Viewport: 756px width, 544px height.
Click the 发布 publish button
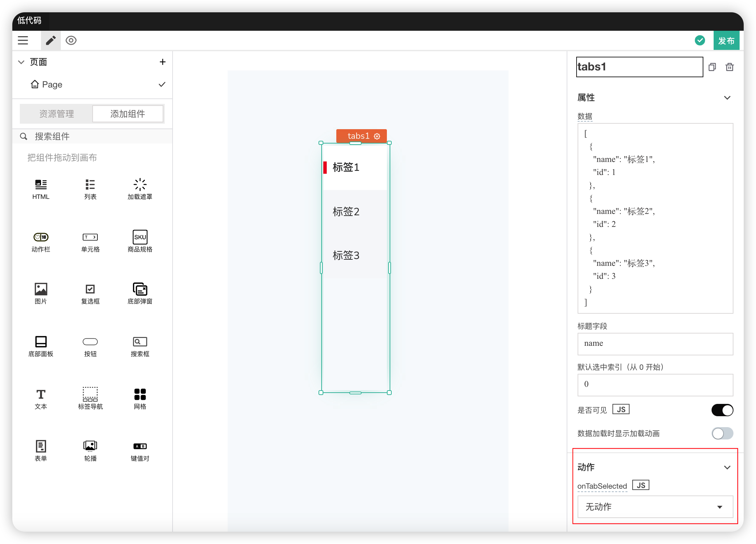pyautogui.click(x=726, y=41)
